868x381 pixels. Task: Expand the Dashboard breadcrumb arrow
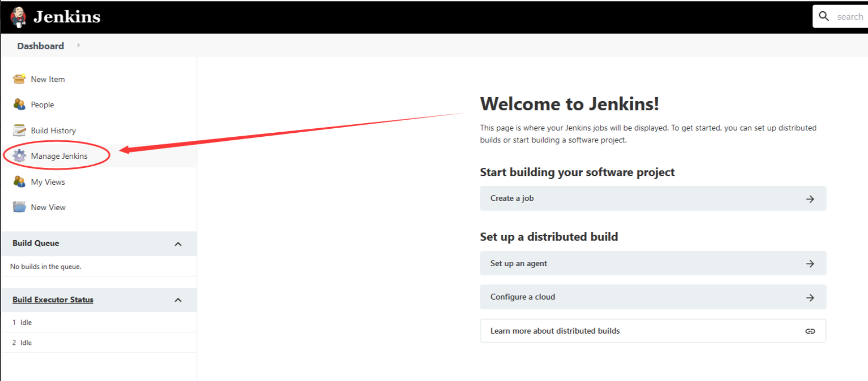tap(78, 45)
